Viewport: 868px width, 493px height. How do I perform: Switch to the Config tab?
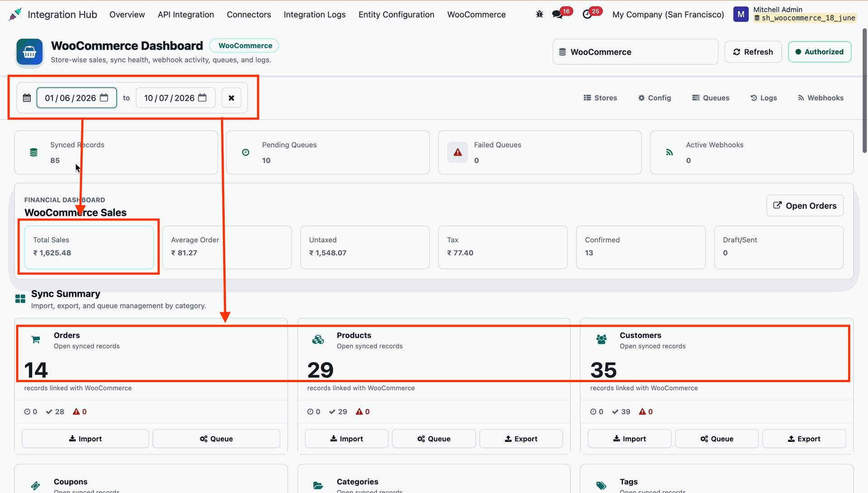point(655,98)
